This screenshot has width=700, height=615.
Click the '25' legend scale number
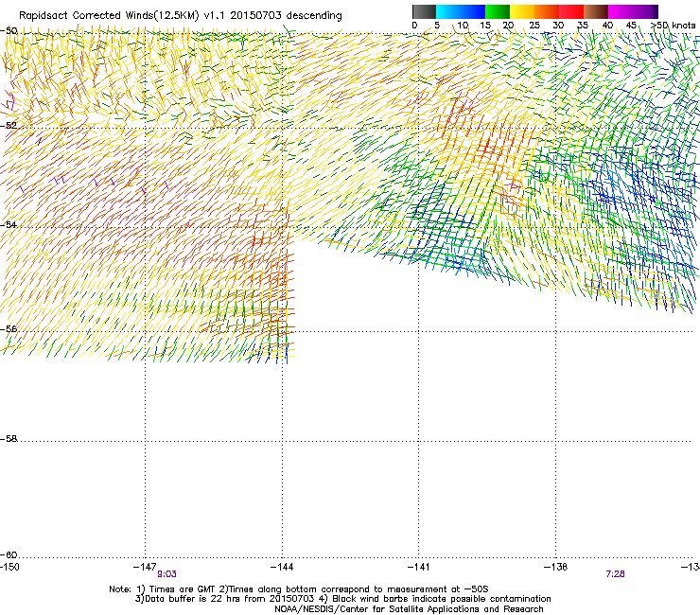(534, 26)
